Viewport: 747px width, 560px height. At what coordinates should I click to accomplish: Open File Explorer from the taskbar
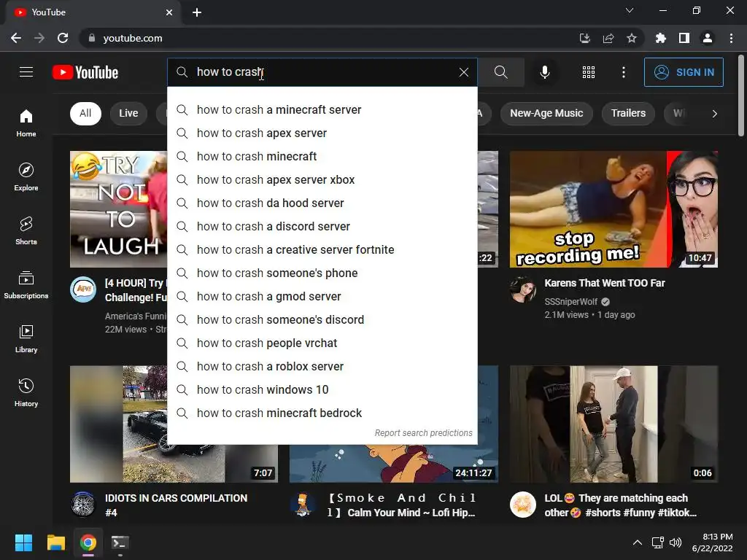click(55, 542)
